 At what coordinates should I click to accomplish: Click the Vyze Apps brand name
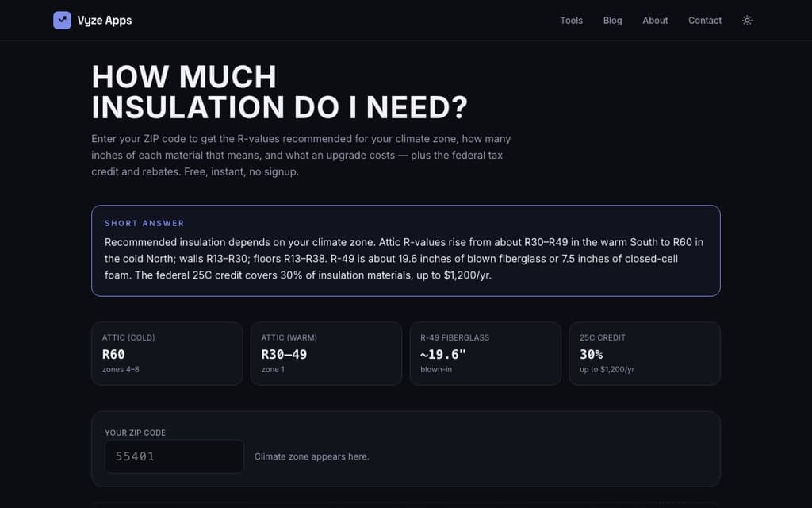point(105,20)
